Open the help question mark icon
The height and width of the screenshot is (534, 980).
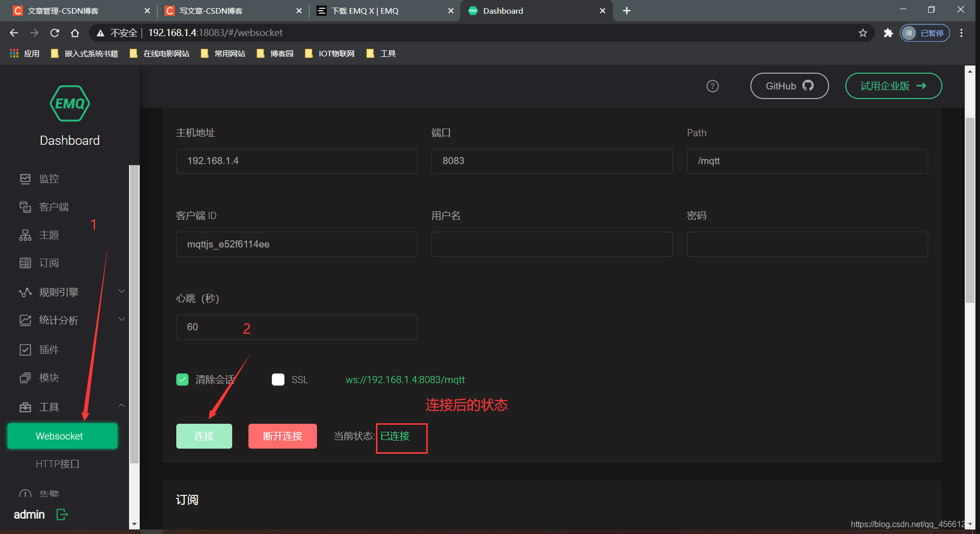coord(712,86)
